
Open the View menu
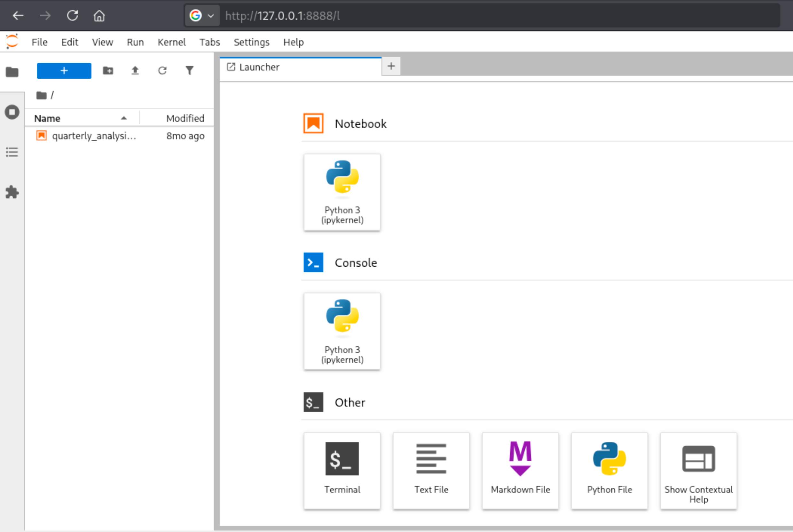[102, 42]
